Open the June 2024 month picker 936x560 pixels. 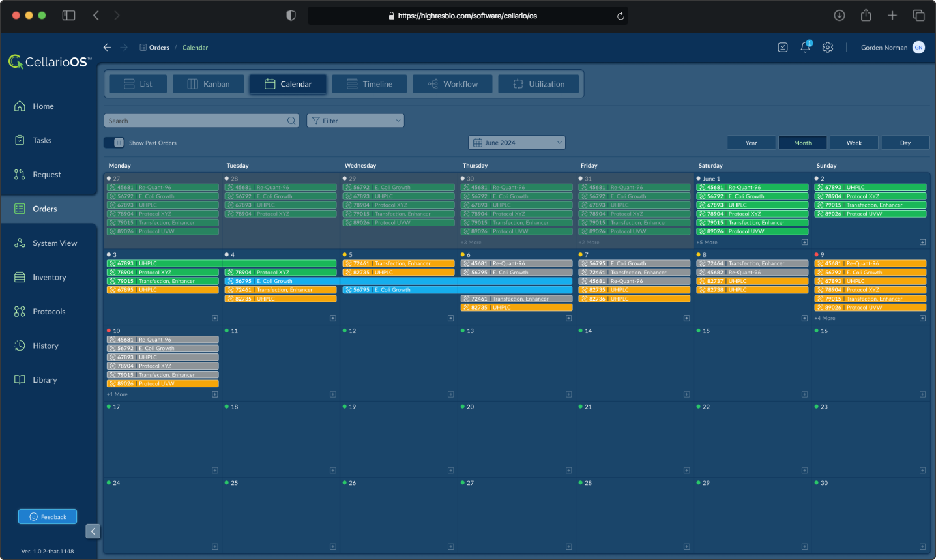[516, 142]
